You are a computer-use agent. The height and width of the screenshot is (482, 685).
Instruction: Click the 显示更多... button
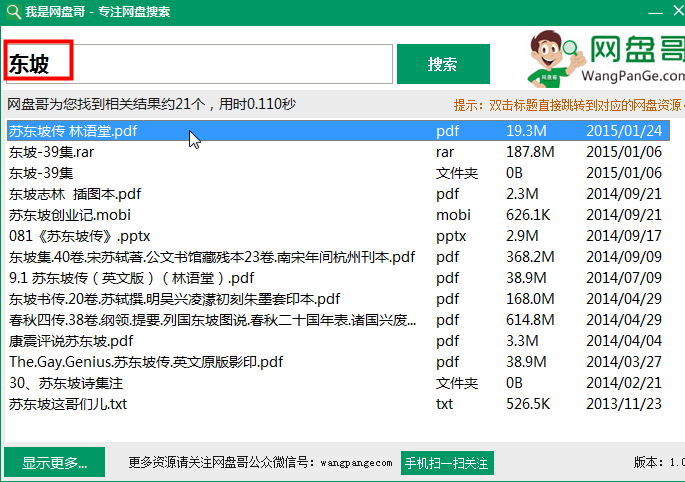coord(55,462)
